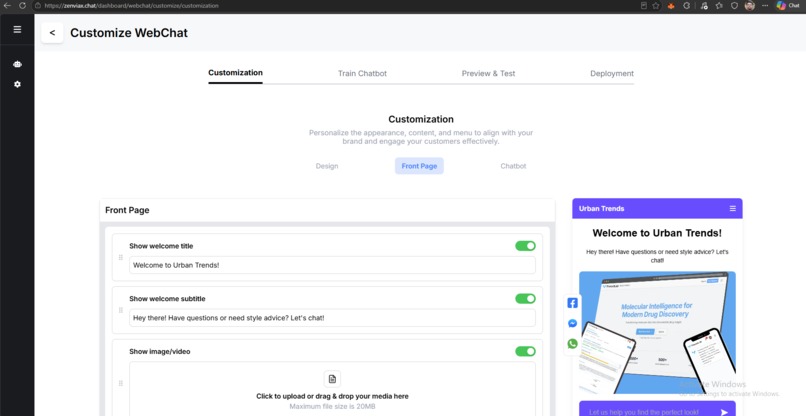This screenshot has height=416, width=806.
Task: Click into the welcome title text field
Action: click(332, 265)
